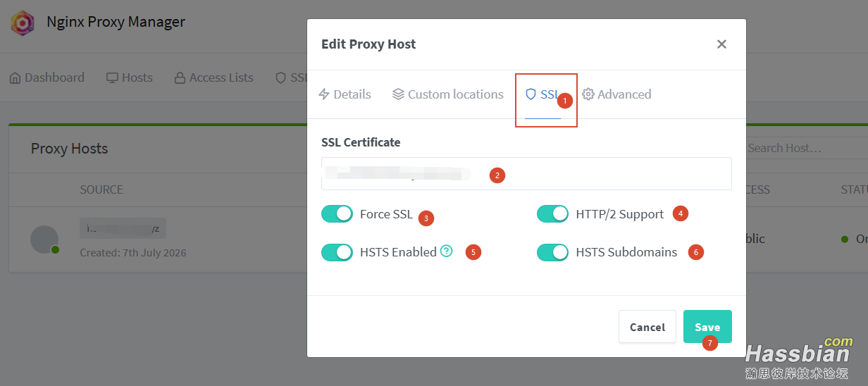The width and height of the screenshot is (868, 386).
Task: Open the Advanced tab
Action: [x=616, y=94]
